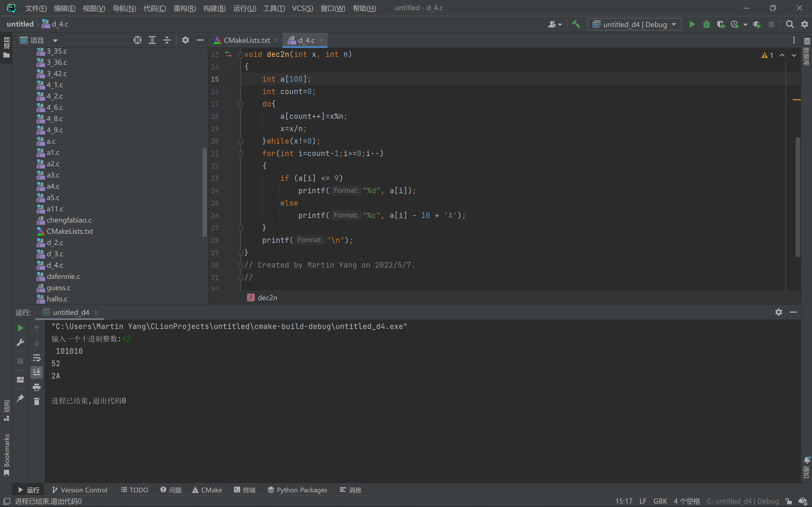Open the VCS menu

click(302, 8)
